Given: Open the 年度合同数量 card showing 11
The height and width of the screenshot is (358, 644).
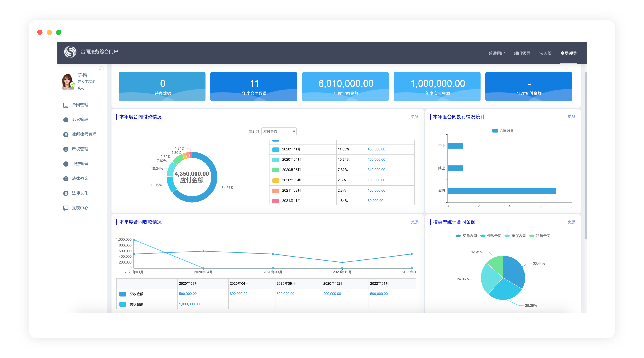Looking at the screenshot, I should click(x=254, y=87).
